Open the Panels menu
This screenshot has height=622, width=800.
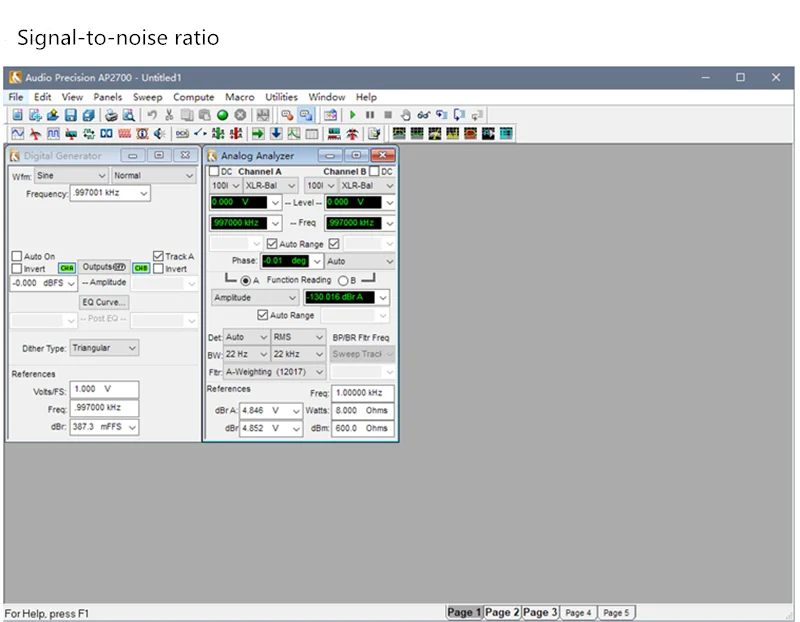[108, 97]
